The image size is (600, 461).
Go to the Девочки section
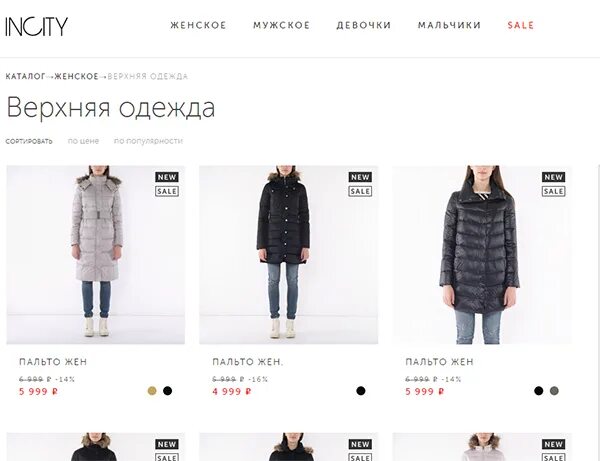click(364, 25)
